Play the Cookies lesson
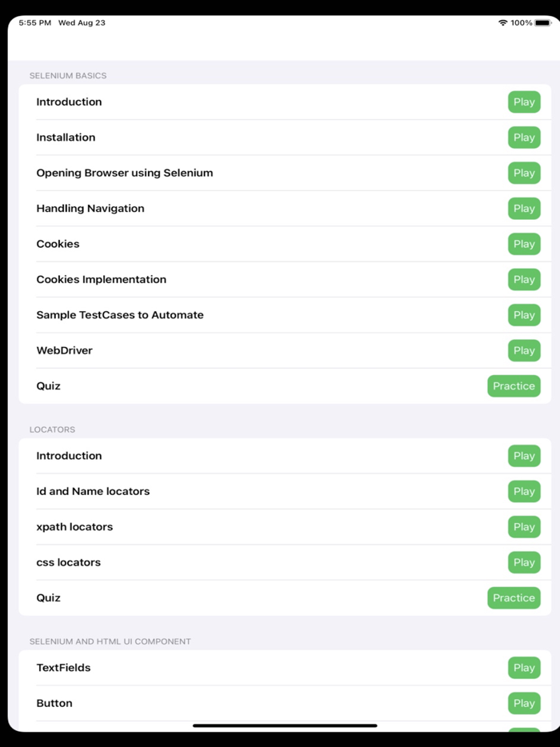The image size is (560, 747). coord(524,244)
